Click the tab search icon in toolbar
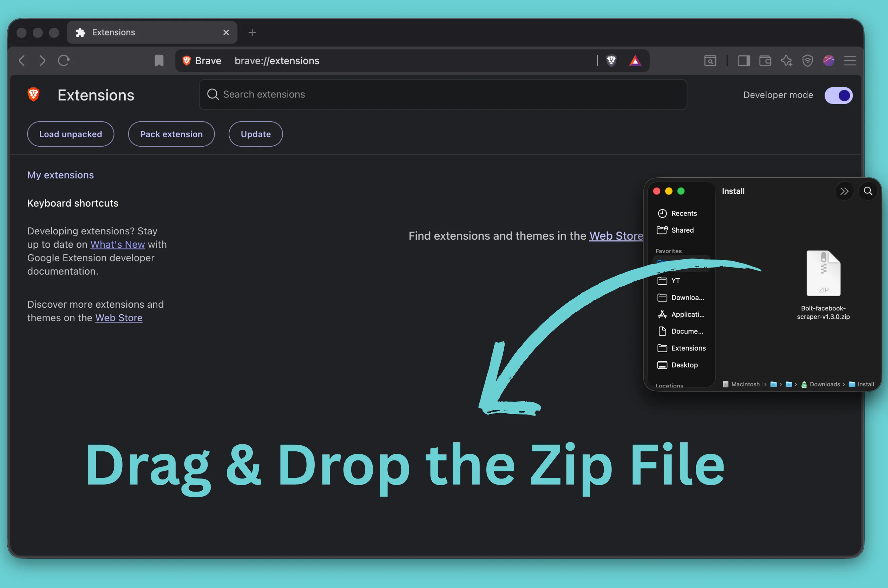The height and width of the screenshot is (588, 888). click(x=710, y=61)
